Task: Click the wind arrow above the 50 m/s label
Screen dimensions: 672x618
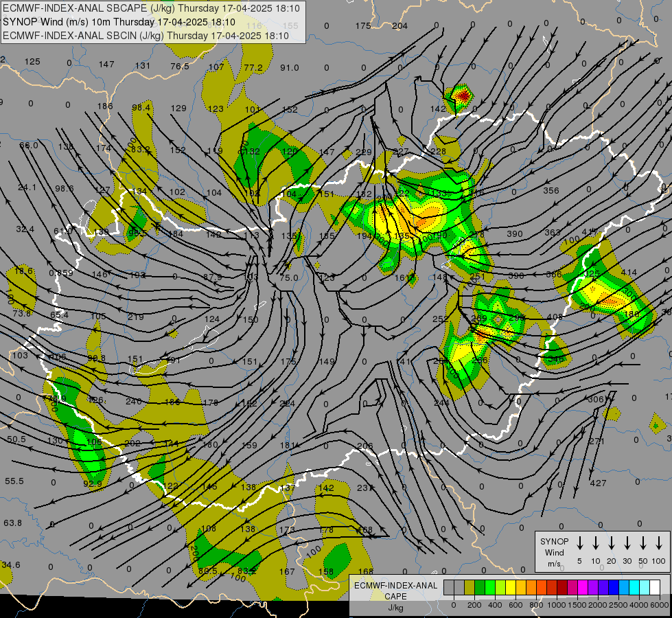Action: [x=643, y=543]
